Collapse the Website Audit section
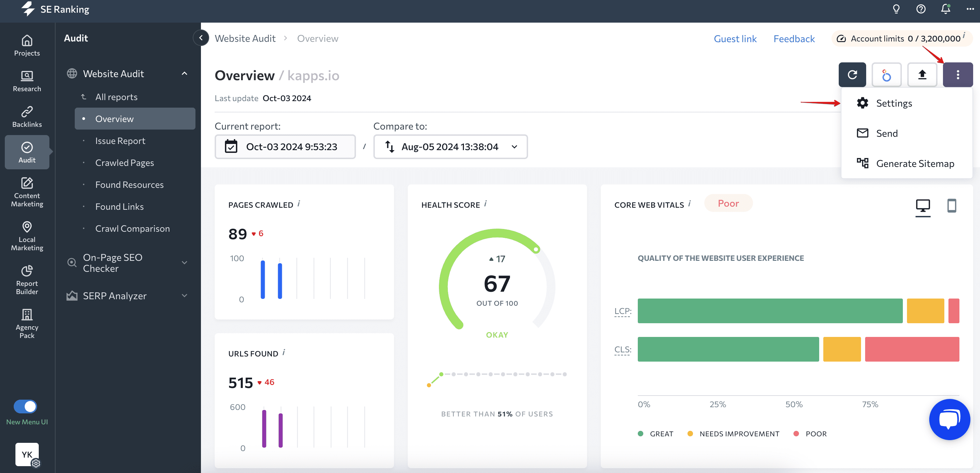The image size is (980, 473). click(184, 73)
